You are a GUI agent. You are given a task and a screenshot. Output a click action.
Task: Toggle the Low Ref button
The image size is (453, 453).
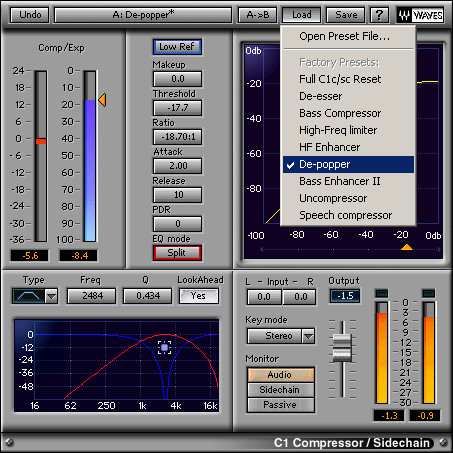tap(177, 47)
